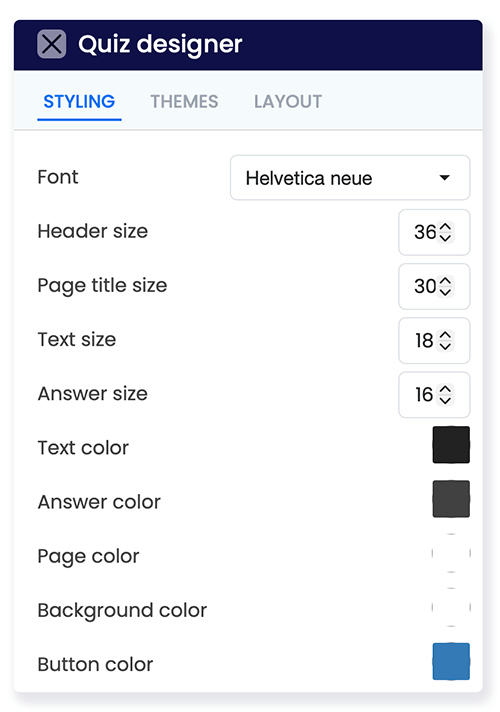Increase Header size with up arrow

pyautogui.click(x=446, y=227)
